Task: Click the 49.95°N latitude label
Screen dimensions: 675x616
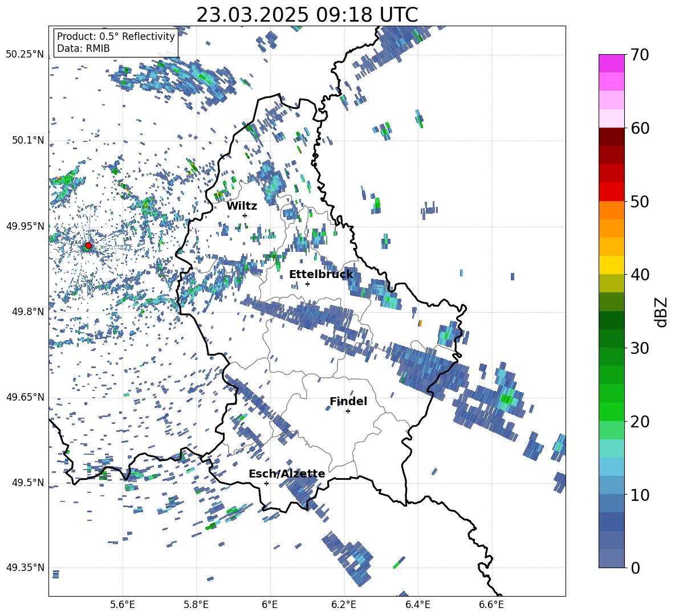Action: [x=25, y=226]
